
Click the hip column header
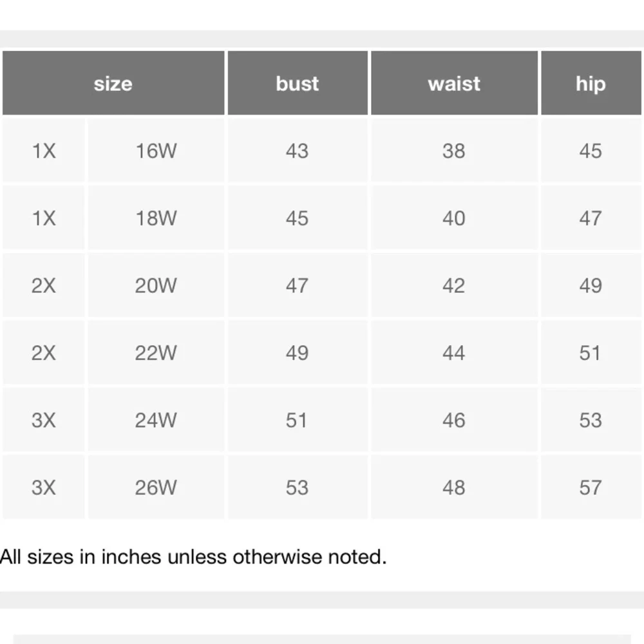coord(590,84)
